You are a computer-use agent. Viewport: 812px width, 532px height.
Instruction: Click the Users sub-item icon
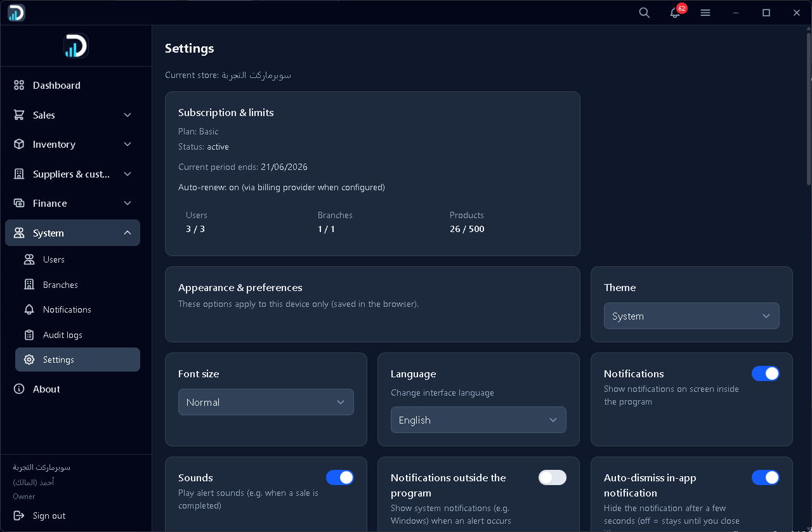pyautogui.click(x=29, y=259)
